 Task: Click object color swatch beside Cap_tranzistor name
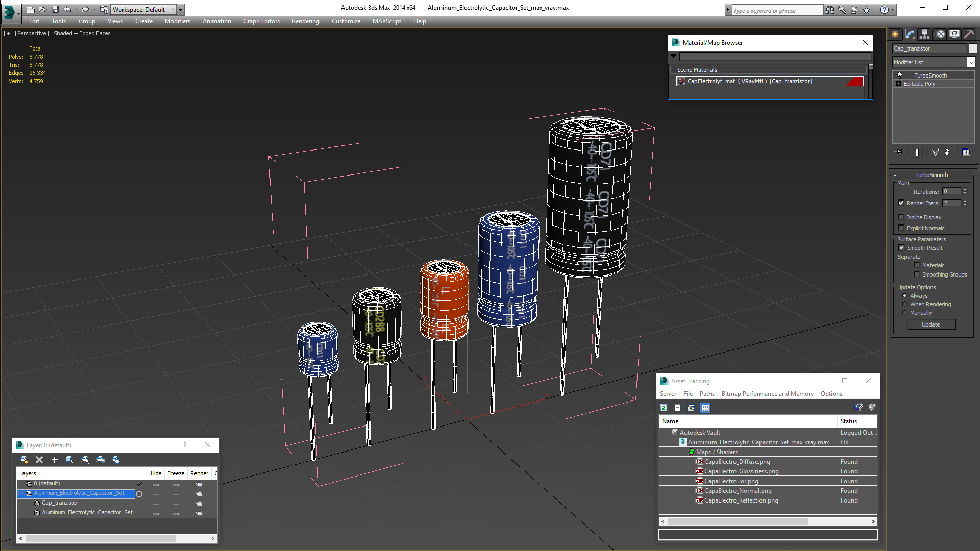pyautogui.click(x=973, y=48)
